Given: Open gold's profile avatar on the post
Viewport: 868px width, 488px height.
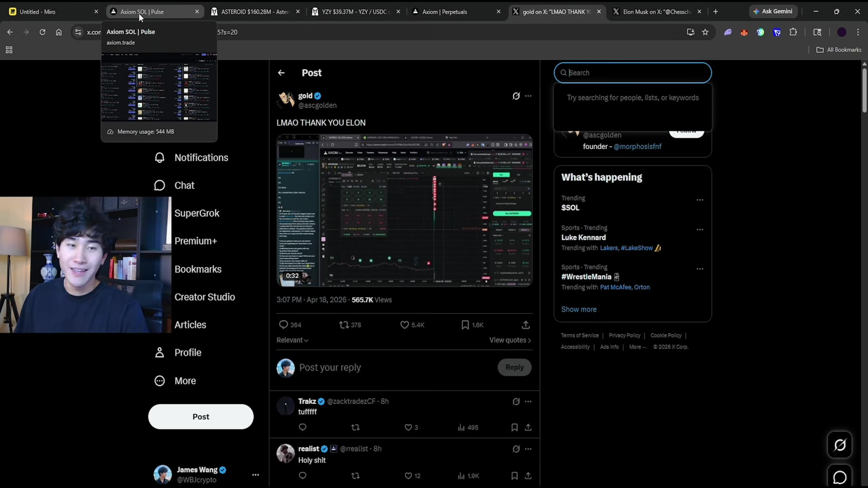Looking at the screenshot, I should 286,100.
